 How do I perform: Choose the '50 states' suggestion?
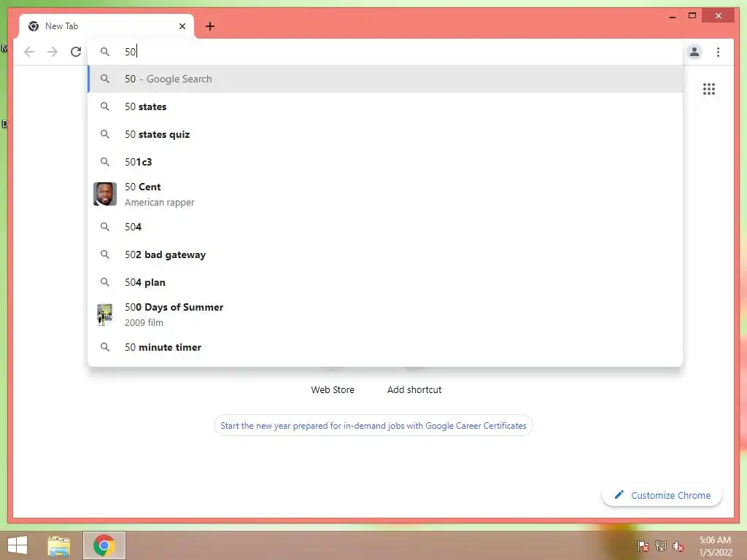pyautogui.click(x=385, y=106)
